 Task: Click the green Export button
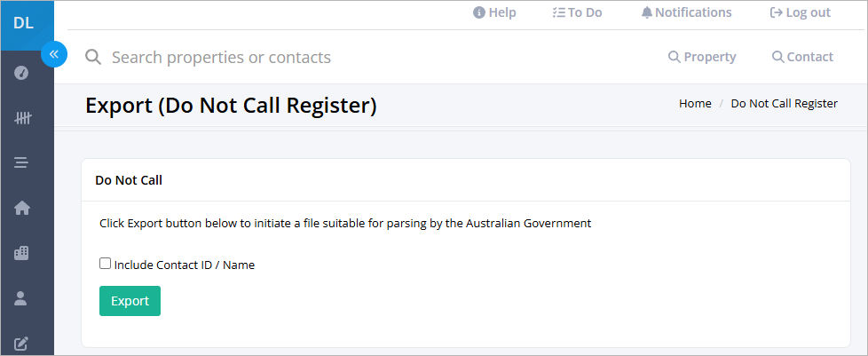130,301
